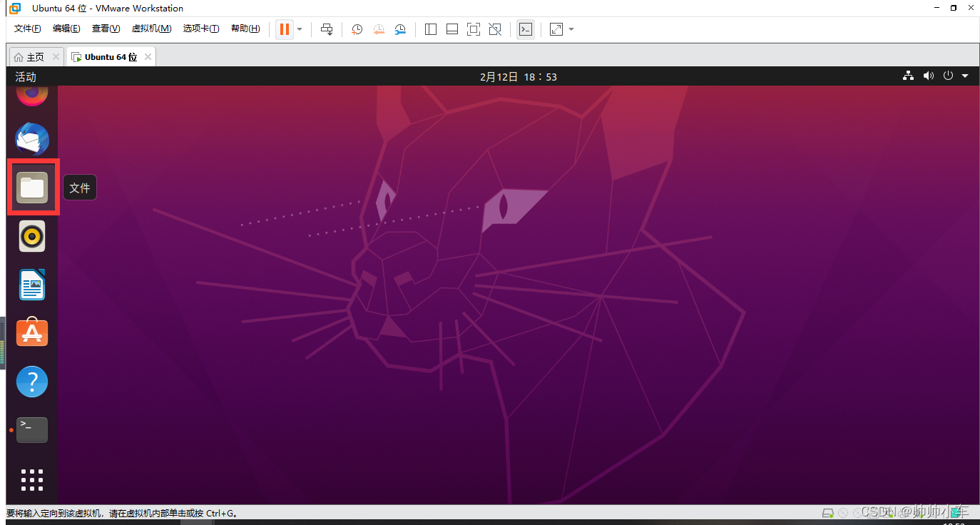Toggle the console view button
This screenshot has width=980, height=525.
(x=526, y=29)
